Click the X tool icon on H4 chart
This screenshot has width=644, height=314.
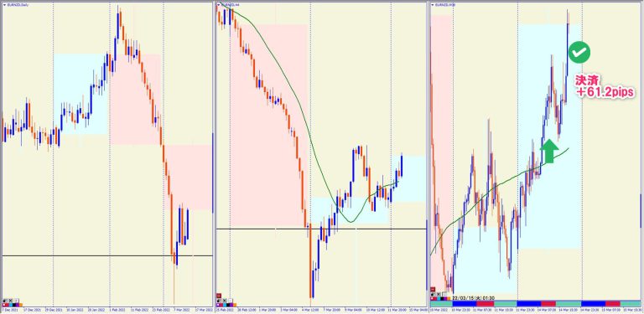point(225,301)
